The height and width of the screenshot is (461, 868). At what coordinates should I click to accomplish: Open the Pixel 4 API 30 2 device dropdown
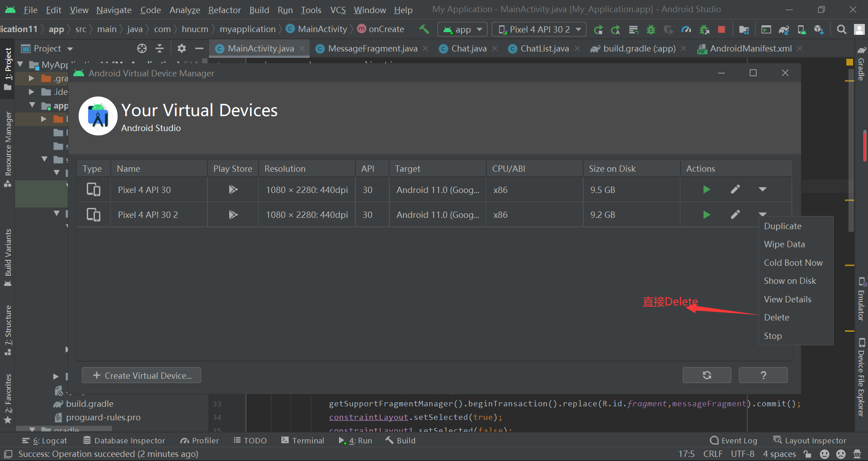coord(539,30)
